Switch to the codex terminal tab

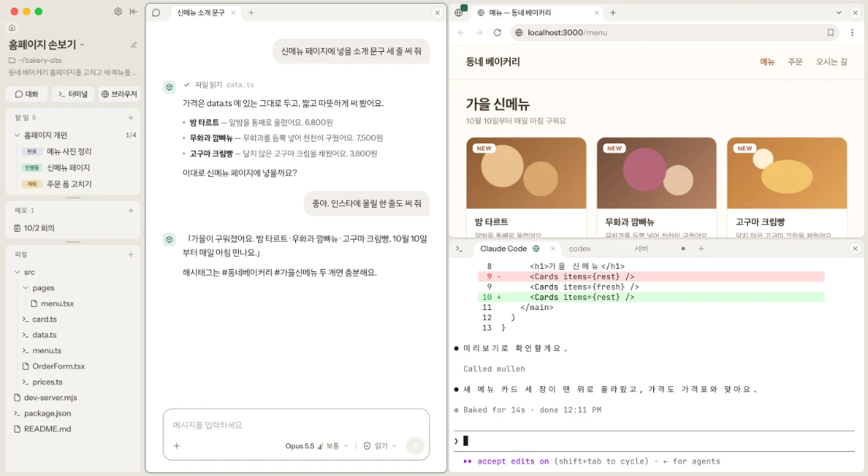point(580,249)
